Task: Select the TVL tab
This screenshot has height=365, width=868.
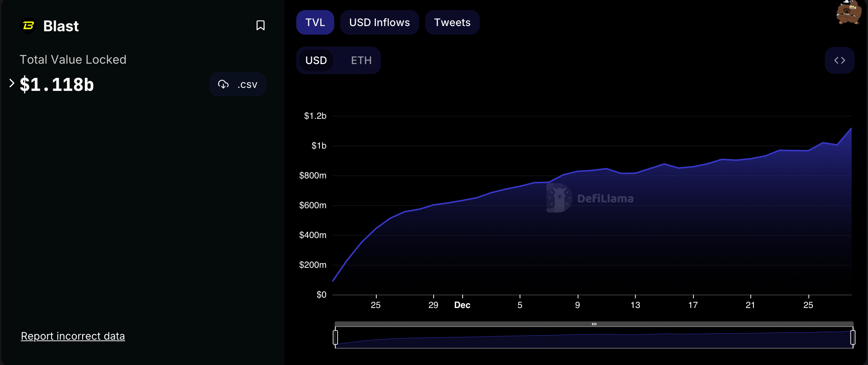Action: point(315,22)
